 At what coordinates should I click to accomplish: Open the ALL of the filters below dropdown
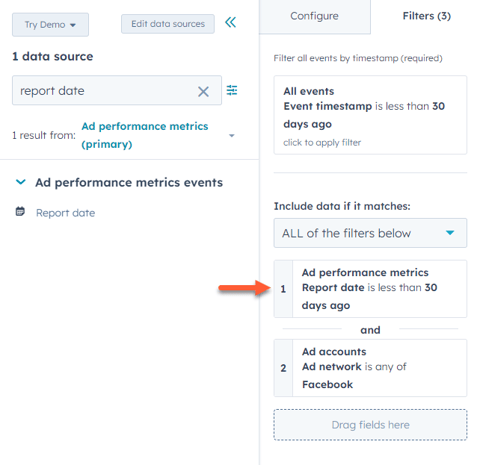(370, 233)
